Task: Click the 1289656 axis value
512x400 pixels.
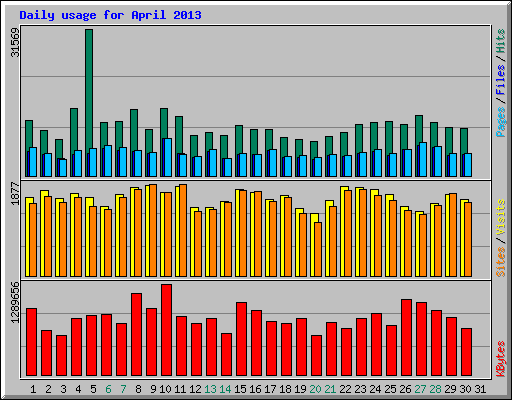Action: [15, 302]
